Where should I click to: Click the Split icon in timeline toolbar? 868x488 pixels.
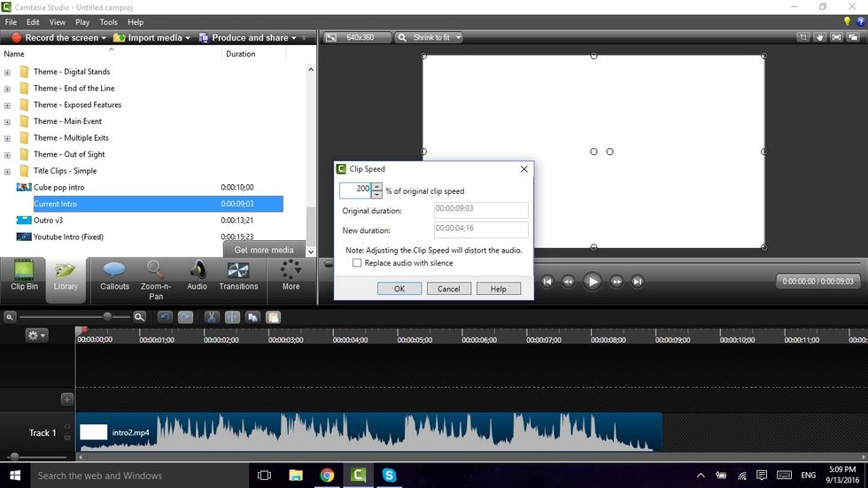coord(232,317)
